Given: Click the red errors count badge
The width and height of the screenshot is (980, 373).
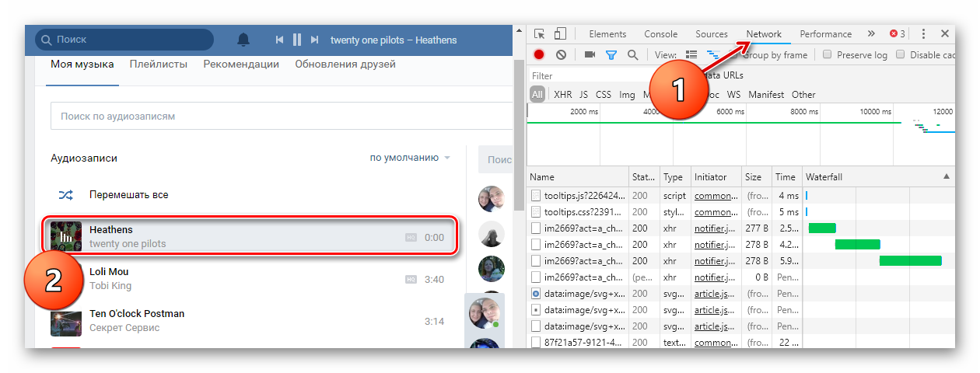Looking at the screenshot, I should [x=897, y=33].
